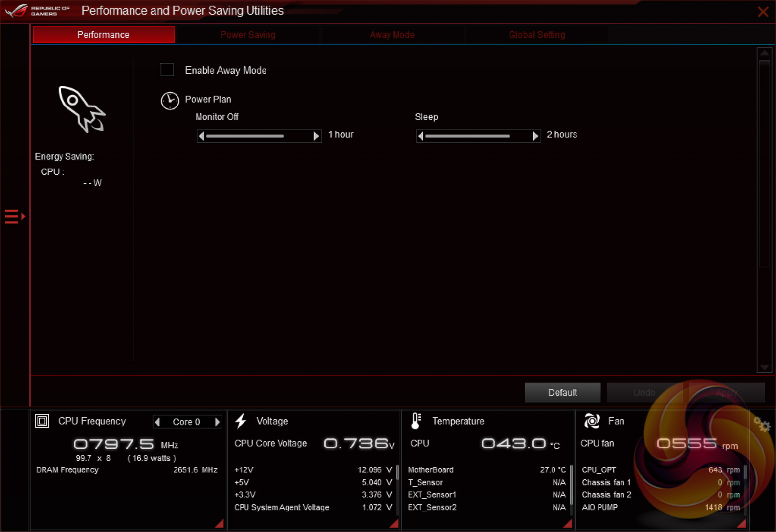Click the DRAM Frequency row
Screen dimensions: 776x532
click(x=127, y=470)
